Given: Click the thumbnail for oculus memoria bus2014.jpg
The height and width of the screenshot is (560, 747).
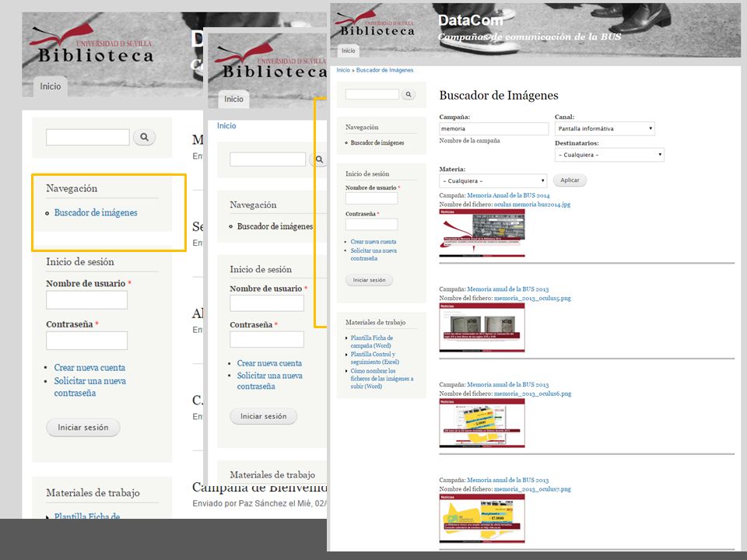Looking at the screenshot, I should 482,233.
